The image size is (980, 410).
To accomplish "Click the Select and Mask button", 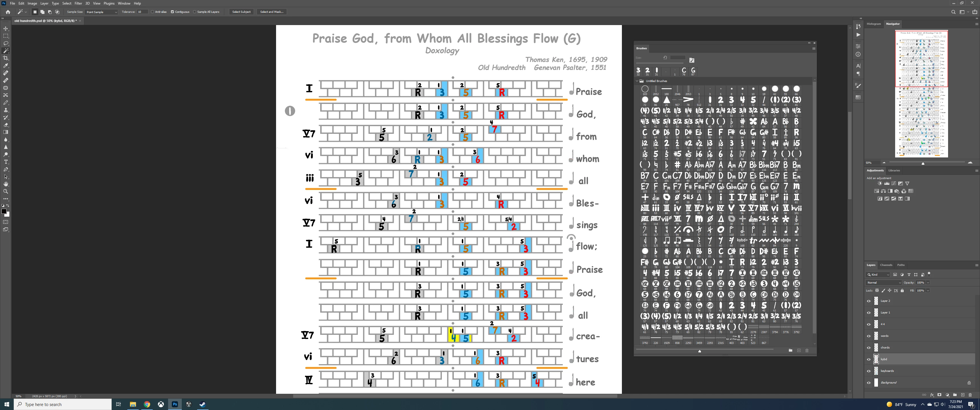I will click(271, 12).
